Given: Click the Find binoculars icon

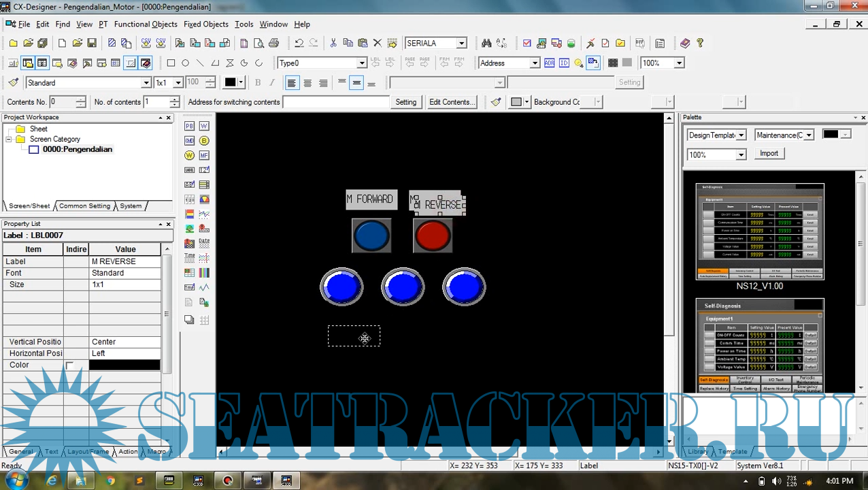Looking at the screenshot, I should coord(486,44).
